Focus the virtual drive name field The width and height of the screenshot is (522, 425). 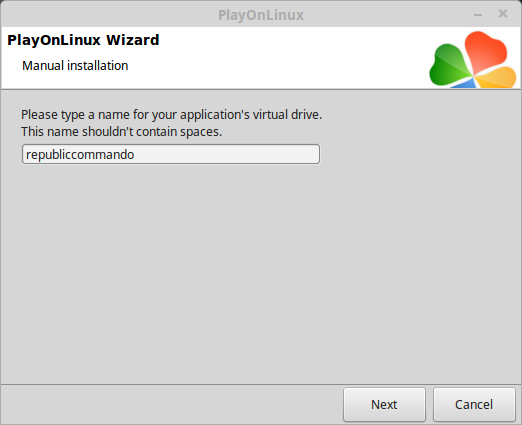click(171, 154)
